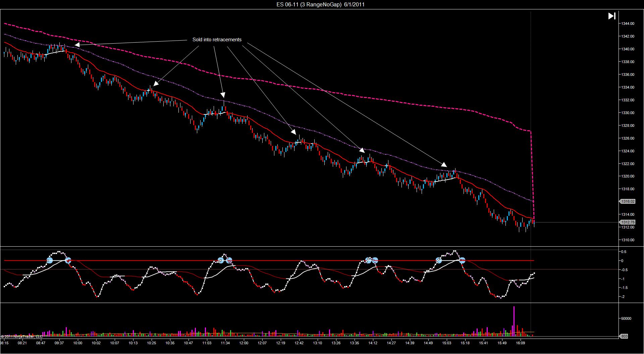
Task: Click the NinjaTrader copyright notice
Action: click(22, 336)
